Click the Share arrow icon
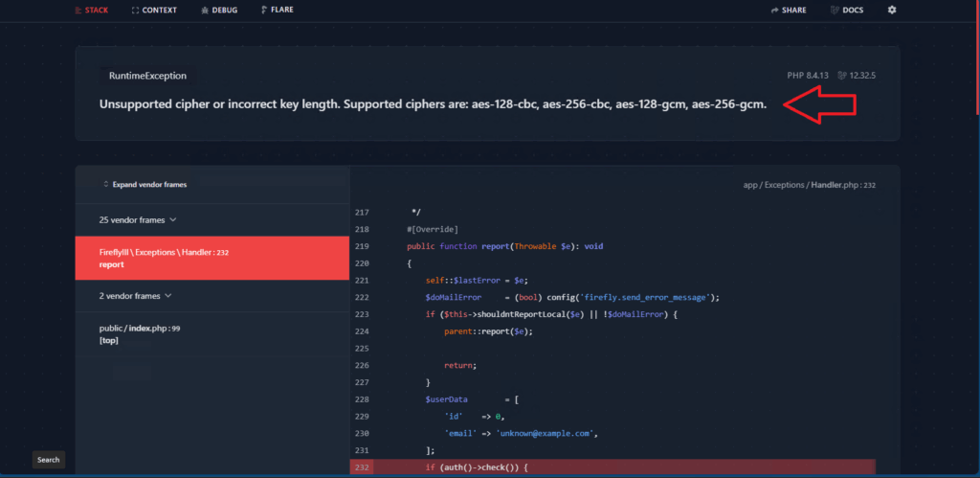 pos(774,10)
